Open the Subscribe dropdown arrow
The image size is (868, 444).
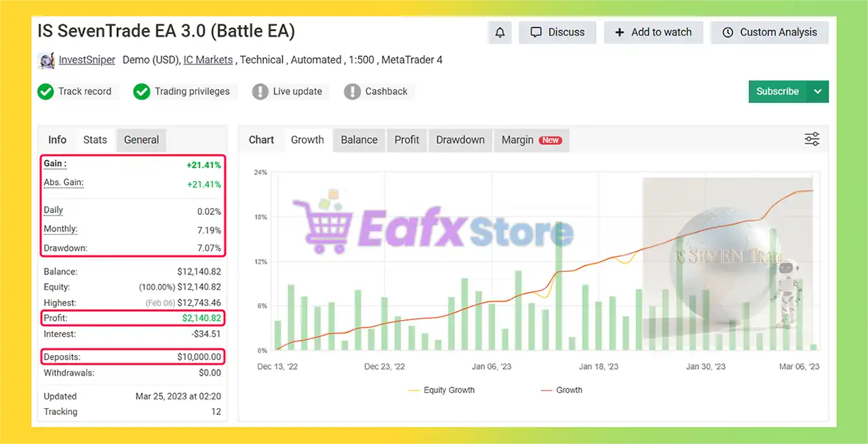818,92
